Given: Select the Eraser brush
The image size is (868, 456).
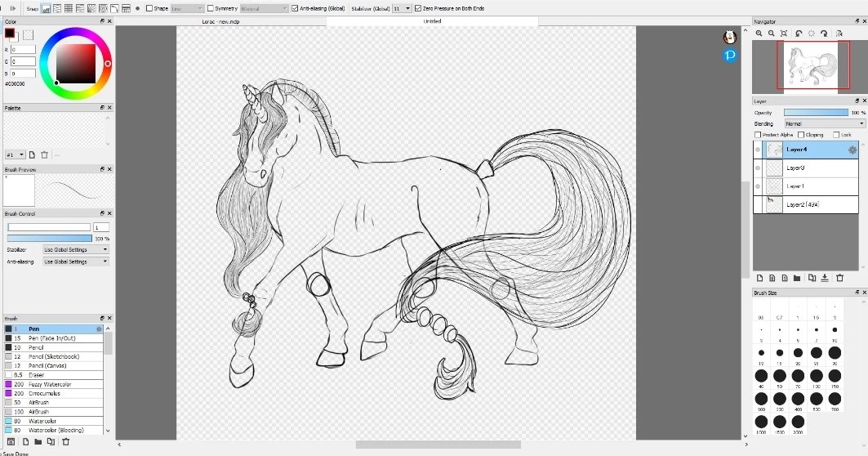Looking at the screenshot, I should (x=54, y=375).
